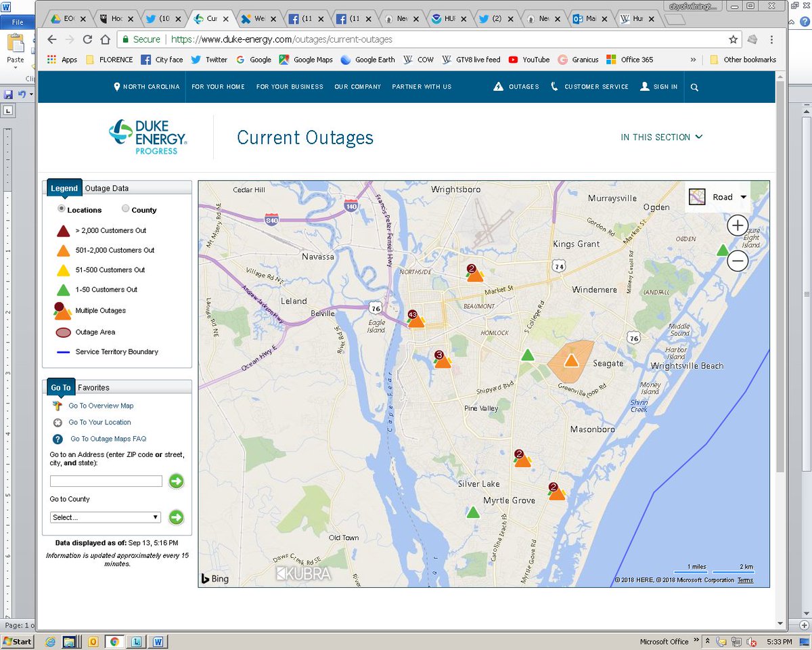Open the FLORENCE bookmarks folder
This screenshot has width=812, height=650.
[x=109, y=60]
